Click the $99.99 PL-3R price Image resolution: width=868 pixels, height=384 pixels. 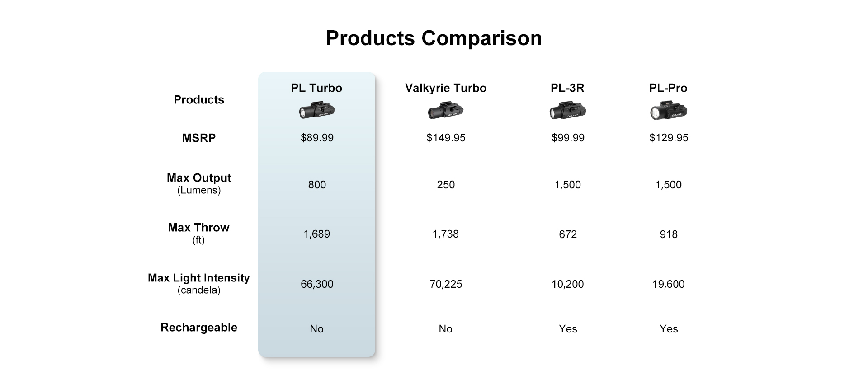(568, 138)
